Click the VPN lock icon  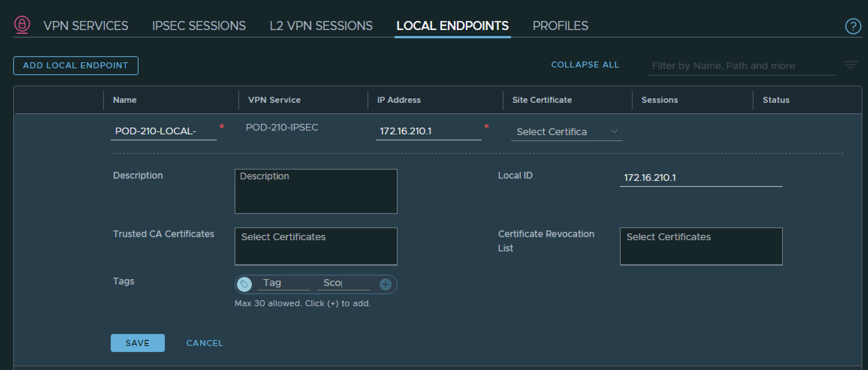[22, 25]
